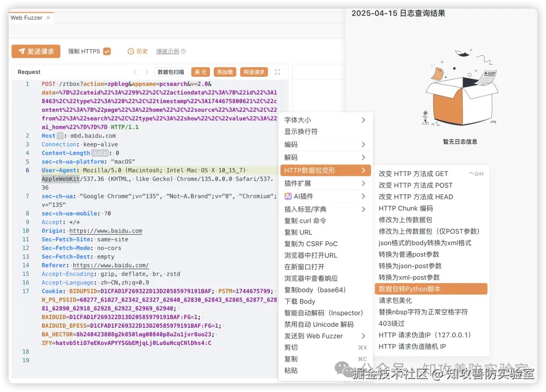Choose 转换为xml-post参数 option

point(431,277)
